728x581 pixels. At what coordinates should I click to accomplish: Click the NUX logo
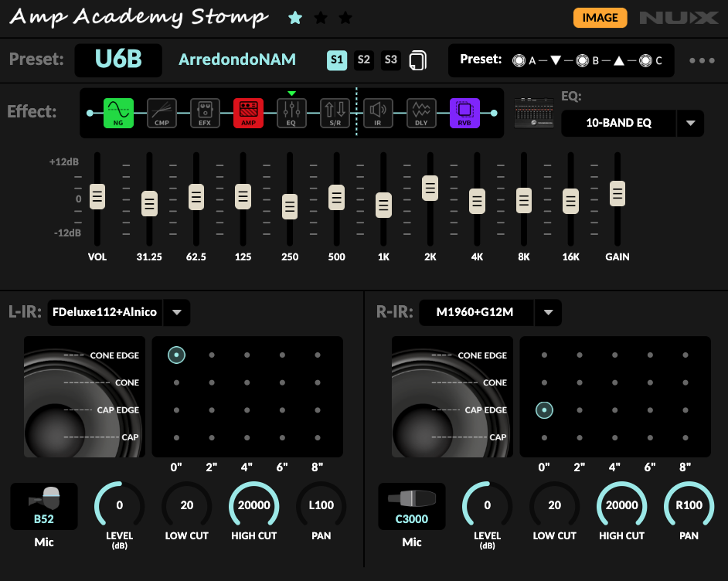coord(679,18)
